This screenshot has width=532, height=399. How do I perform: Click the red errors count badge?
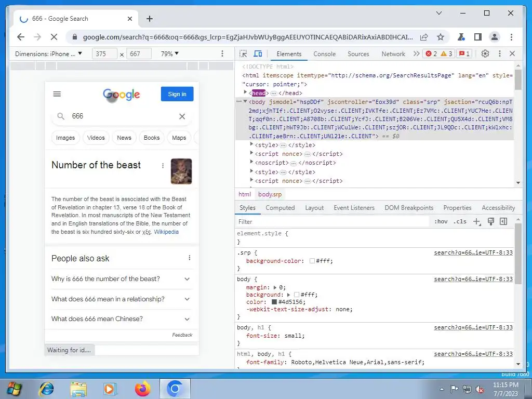pyautogui.click(x=431, y=54)
